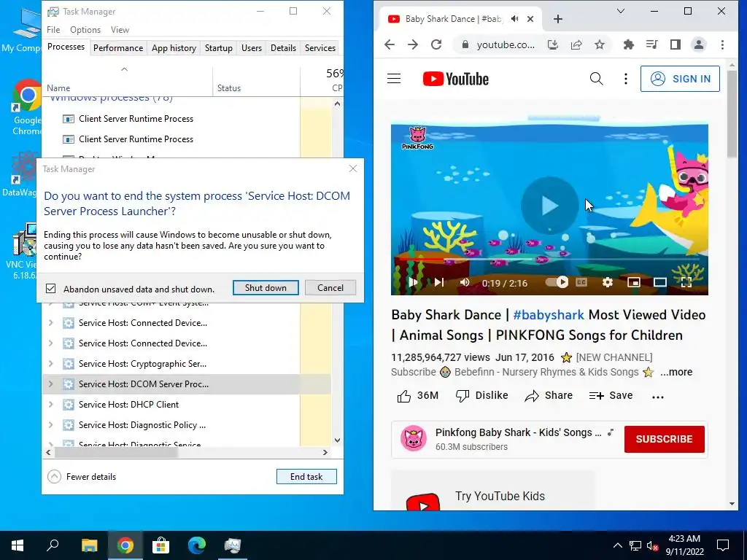Mute the Baby Shark tab audio icon

[x=515, y=19]
